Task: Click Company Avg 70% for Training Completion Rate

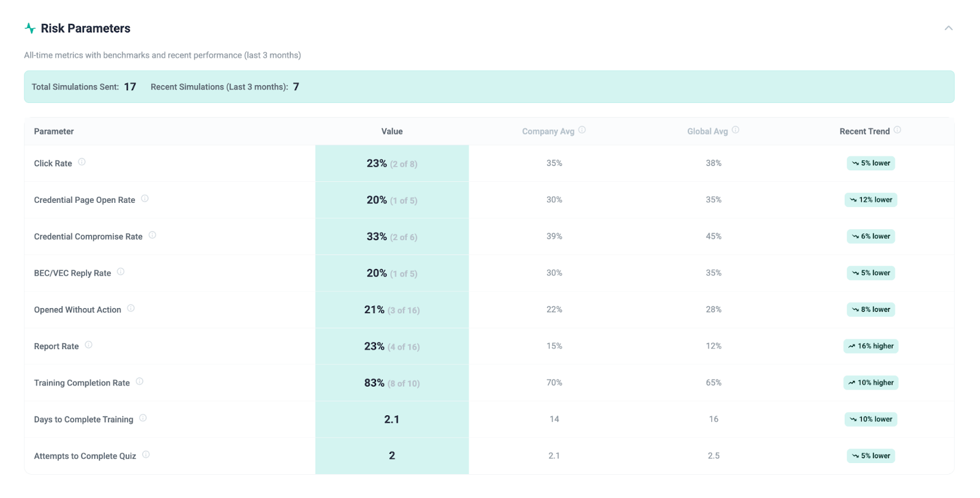Action: 554,383
